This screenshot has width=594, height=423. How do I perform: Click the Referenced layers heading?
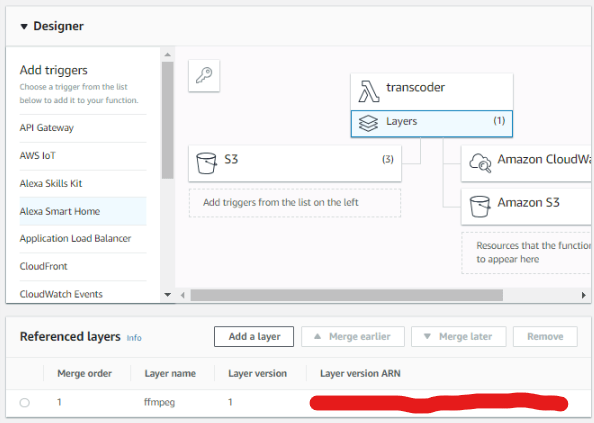click(70, 337)
